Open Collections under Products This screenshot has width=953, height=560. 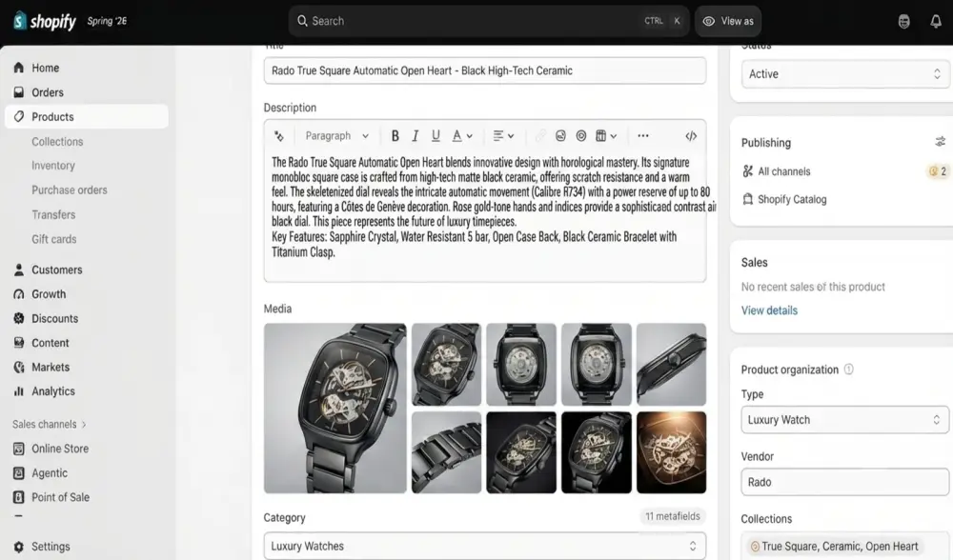click(57, 142)
